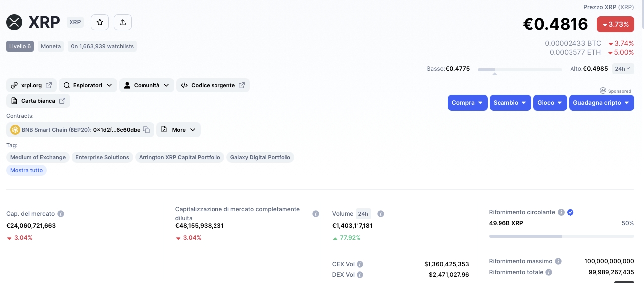The height and width of the screenshot is (283, 644).
Task: Click the verified badge beside Rifornimento circolante
Action: coord(571,212)
